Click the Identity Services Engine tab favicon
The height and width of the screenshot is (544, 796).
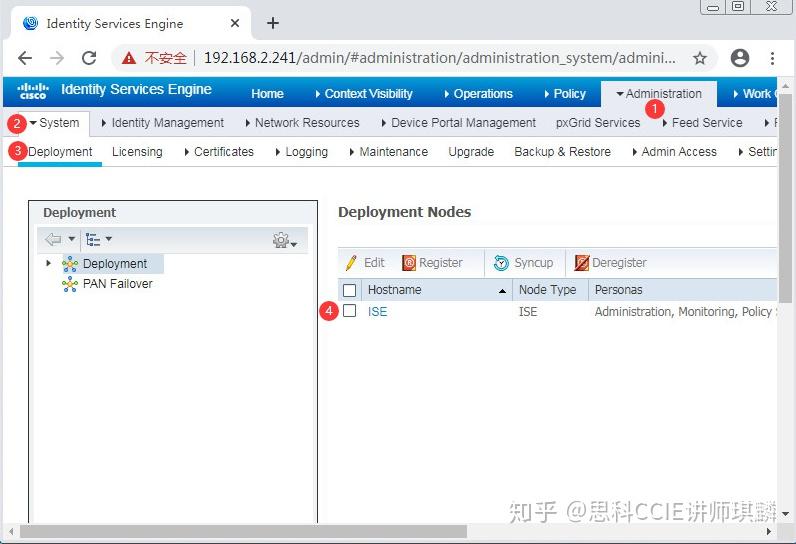click(x=31, y=23)
